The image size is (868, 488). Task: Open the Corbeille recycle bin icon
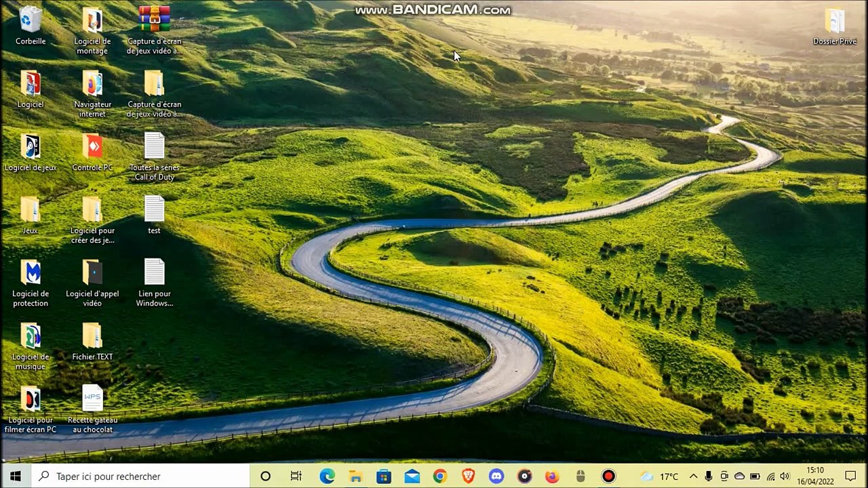pyautogui.click(x=31, y=26)
